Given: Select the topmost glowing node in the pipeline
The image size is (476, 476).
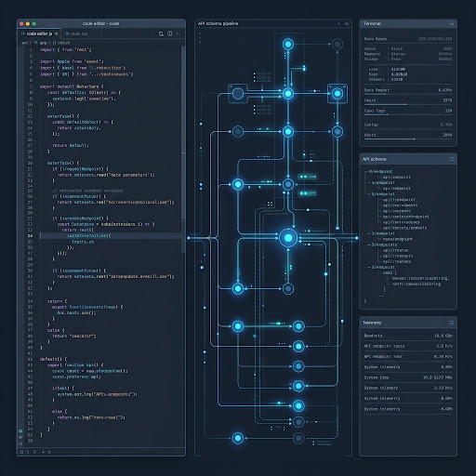Looking at the screenshot, I should [x=288, y=44].
